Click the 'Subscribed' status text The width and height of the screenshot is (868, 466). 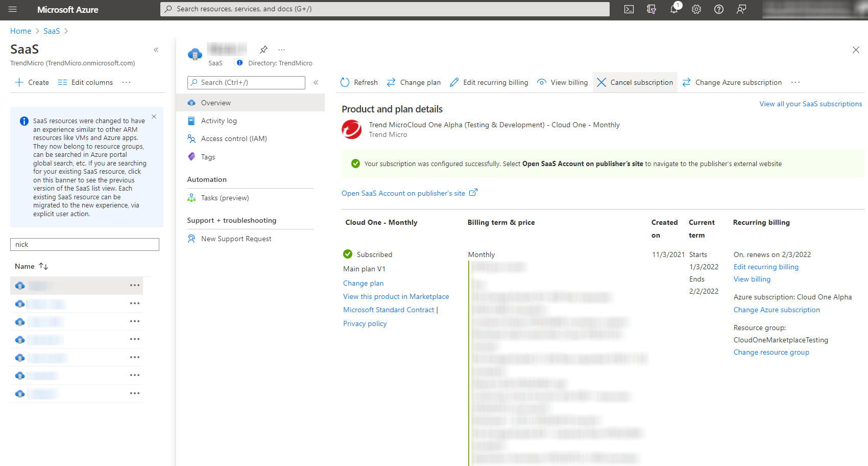(374, 254)
